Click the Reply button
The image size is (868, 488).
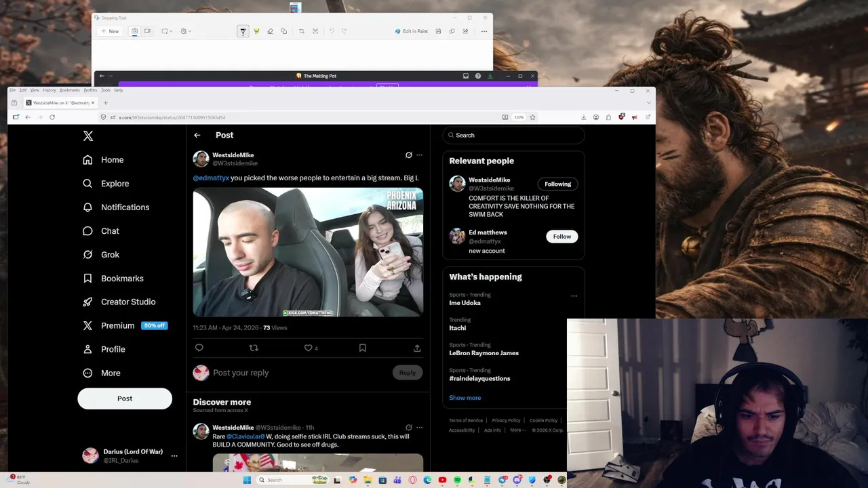pyautogui.click(x=408, y=373)
